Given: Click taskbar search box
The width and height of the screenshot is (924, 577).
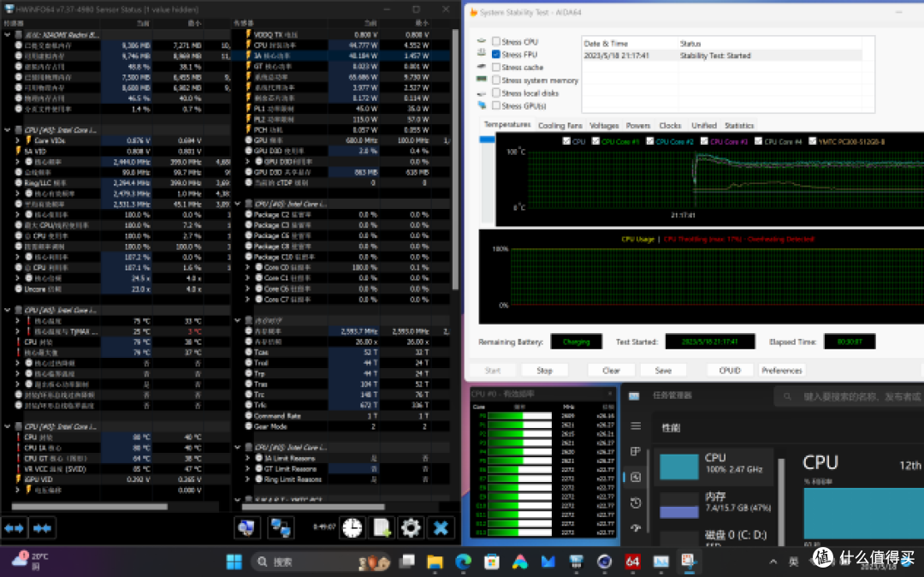Looking at the screenshot, I should point(321,562).
